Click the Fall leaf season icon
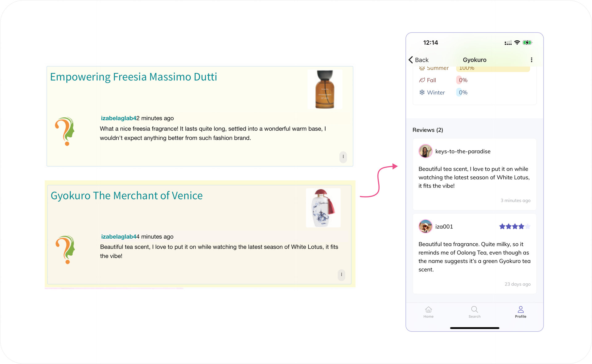592x364 pixels. [422, 80]
